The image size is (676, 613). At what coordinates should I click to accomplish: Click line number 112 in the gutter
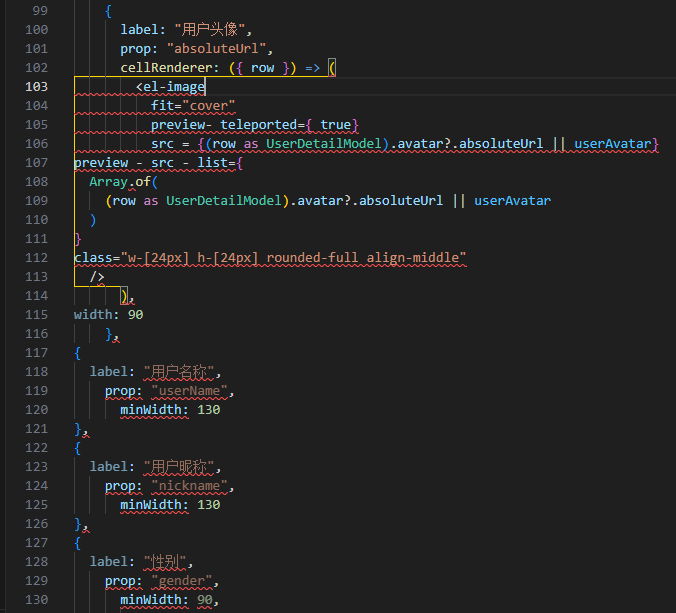(36, 257)
